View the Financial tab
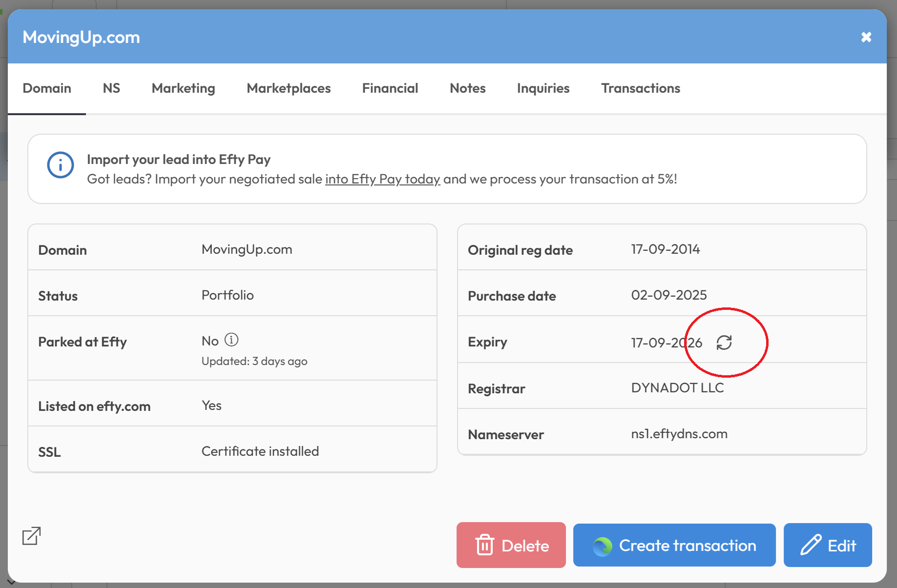This screenshot has height=588, width=897. tap(390, 88)
